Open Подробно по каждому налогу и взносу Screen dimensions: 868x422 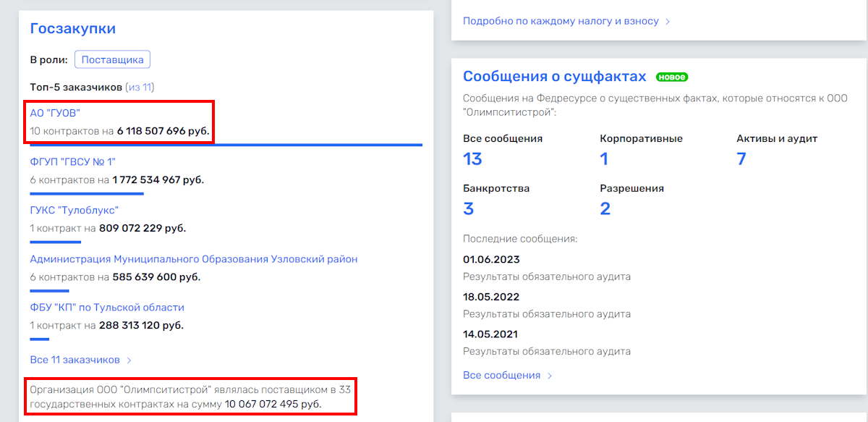coord(561,21)
